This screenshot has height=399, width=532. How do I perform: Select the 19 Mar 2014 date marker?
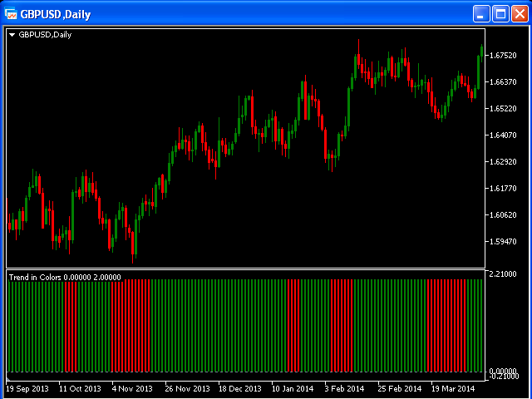tap(453, 389)
